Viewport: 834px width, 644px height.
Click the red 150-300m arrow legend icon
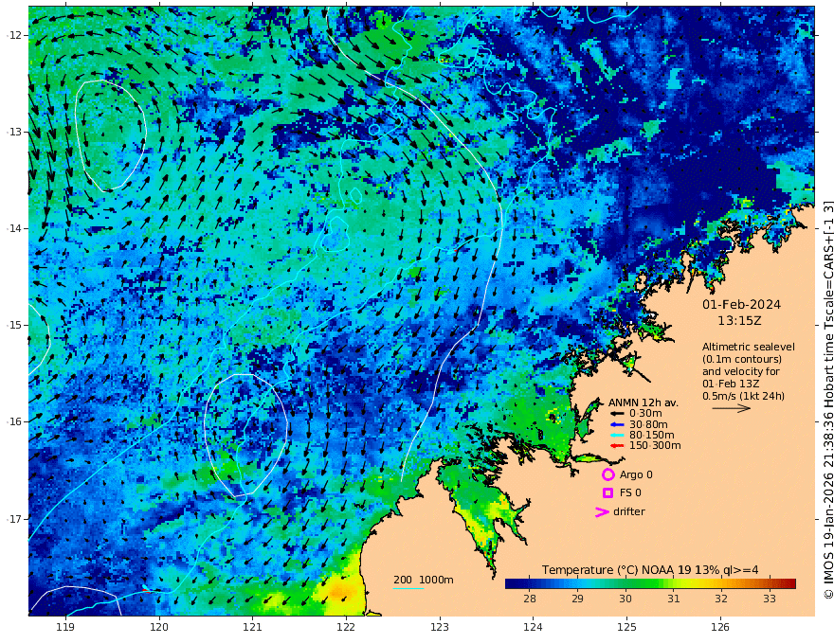616,446
